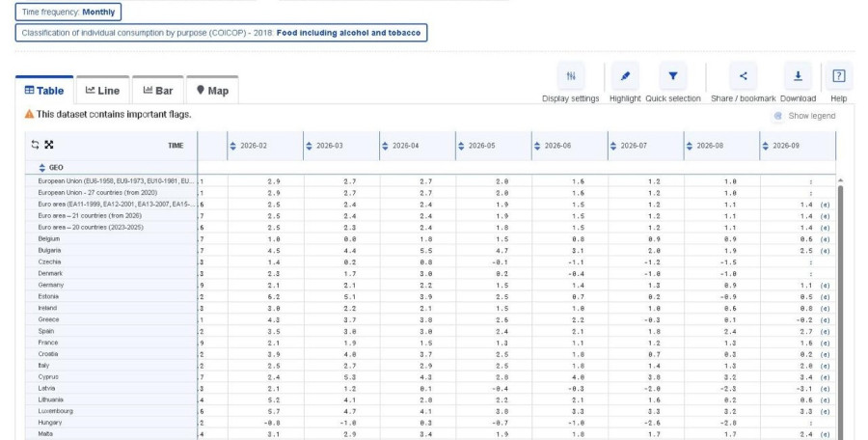Click Cyprus 2026-06 value 4.0
Image resolution: width=868 pixels, height=440 pixels.
click(578, 377)
